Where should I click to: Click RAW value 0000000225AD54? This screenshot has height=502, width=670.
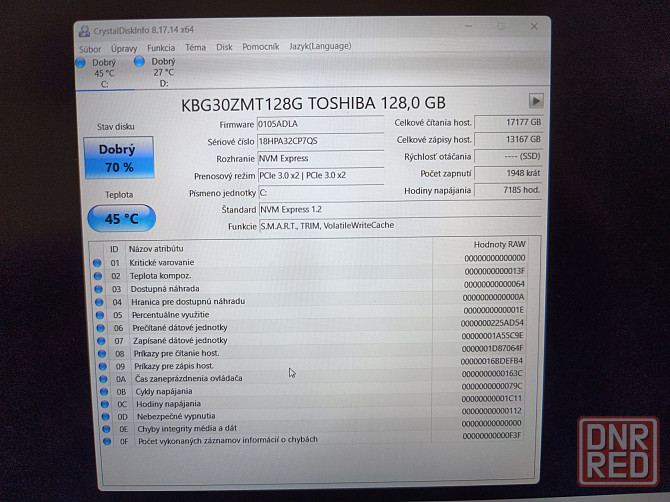[x=492, y=323]
